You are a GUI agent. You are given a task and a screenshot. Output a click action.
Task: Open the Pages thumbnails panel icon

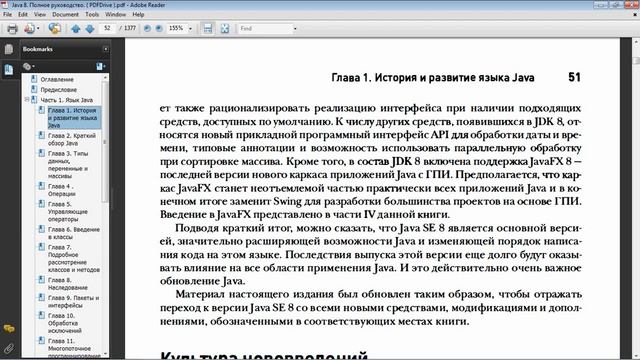[9, 49]
